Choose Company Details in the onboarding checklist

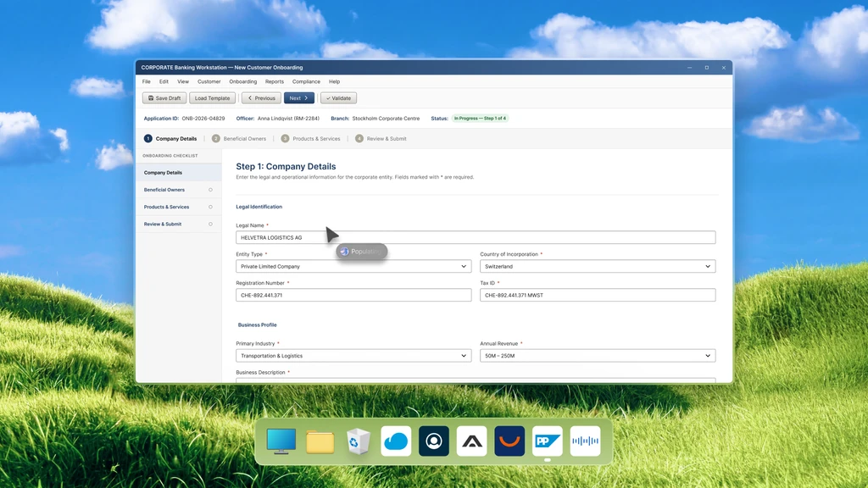pyautogui.click(x=179, y=173)
